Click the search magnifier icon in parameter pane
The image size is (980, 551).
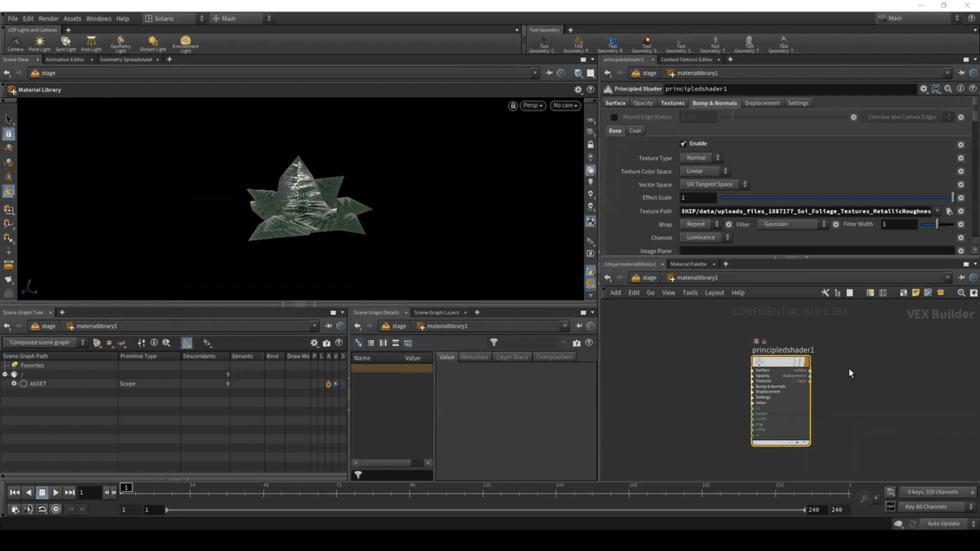pos(948,89)
